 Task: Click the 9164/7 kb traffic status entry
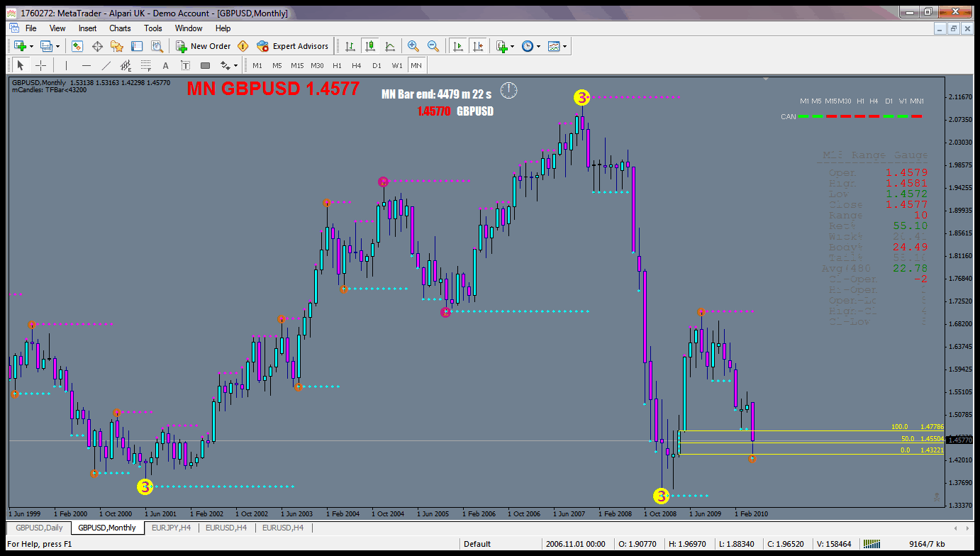(x=926, y=544)
